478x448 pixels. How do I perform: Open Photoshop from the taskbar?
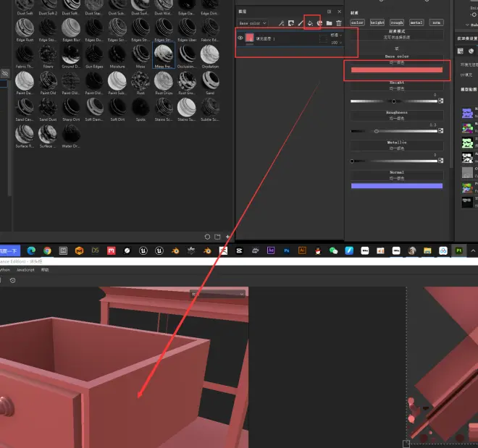coord(287,250)
